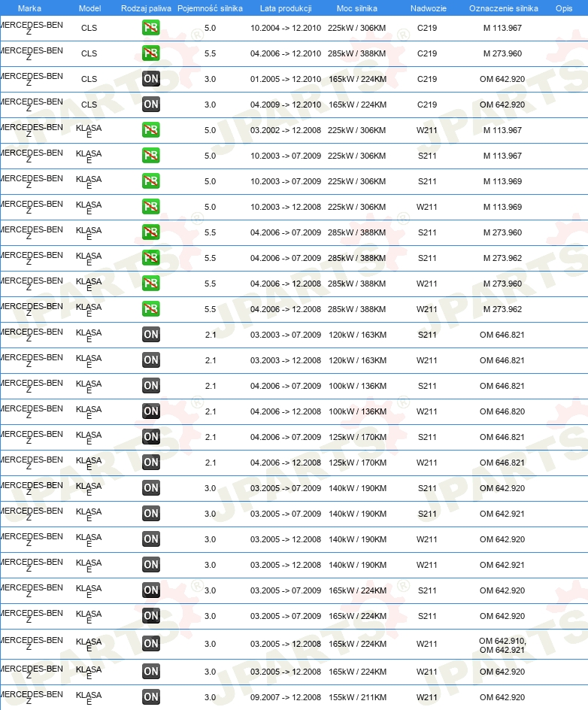588x710 pixels.
Task: Select ON diesel icon in 155kW / 211KM row
Action: point(150,697)
